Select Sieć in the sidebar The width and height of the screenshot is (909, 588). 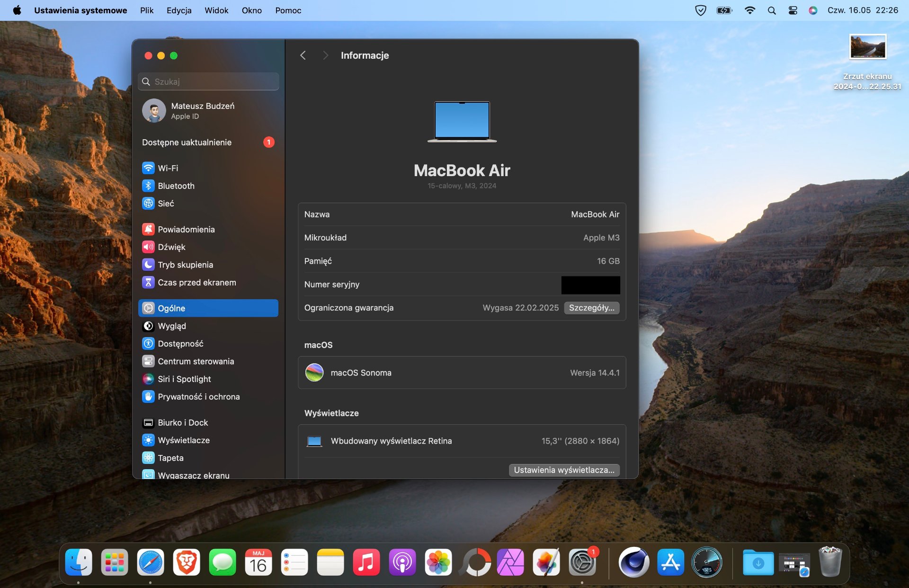click(x=208, y=204)
